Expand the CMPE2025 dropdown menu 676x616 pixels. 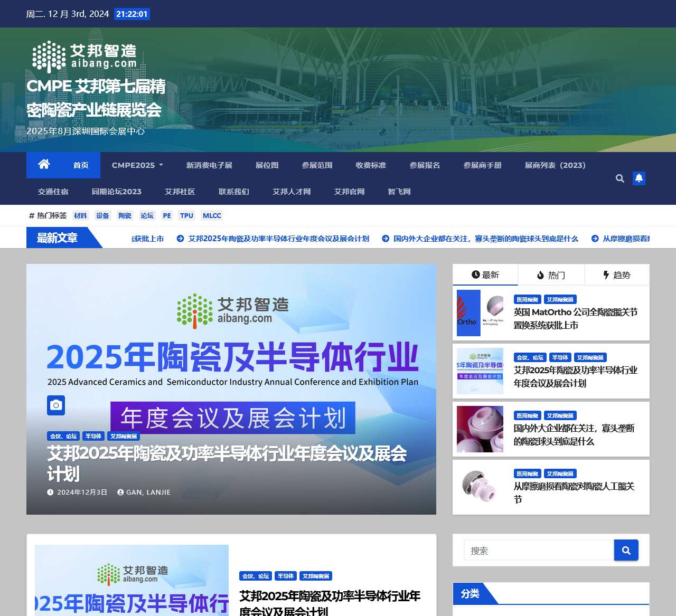coord(137,165)
